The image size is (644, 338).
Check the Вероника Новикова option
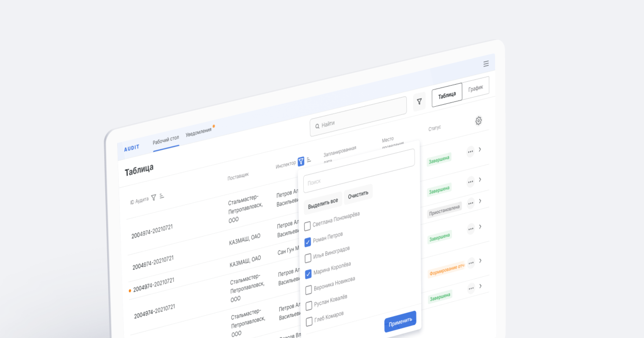pyautogui.click(x=309, y=290)
